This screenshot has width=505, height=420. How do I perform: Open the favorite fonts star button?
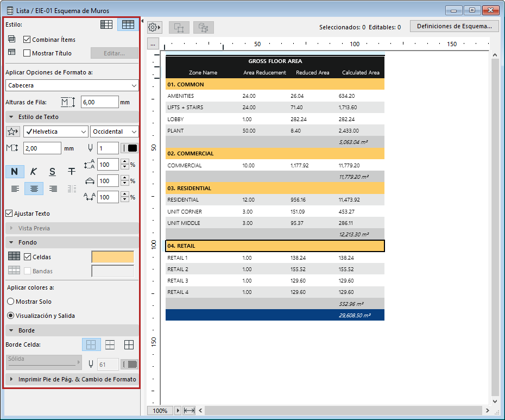coord(12,131)
